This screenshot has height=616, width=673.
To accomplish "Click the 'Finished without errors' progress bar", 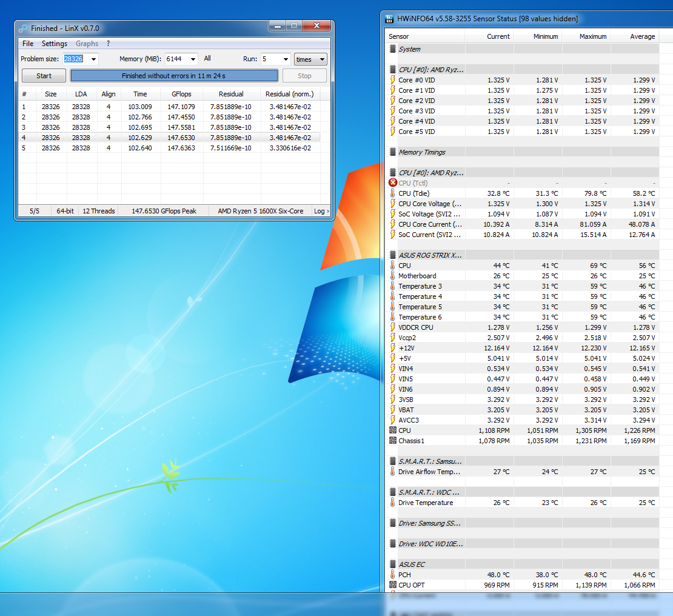I will (x=174, y=76).
